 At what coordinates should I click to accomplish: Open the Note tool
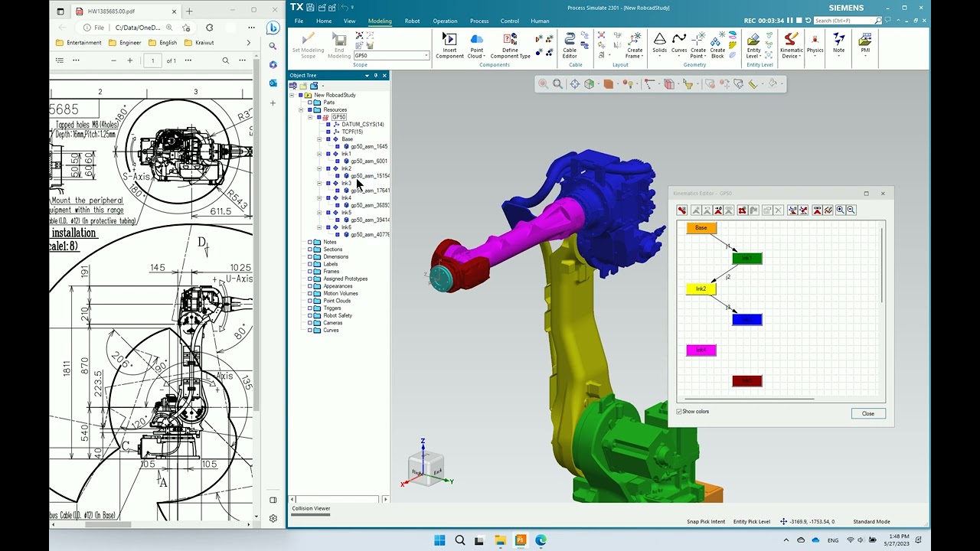(839, 44)
